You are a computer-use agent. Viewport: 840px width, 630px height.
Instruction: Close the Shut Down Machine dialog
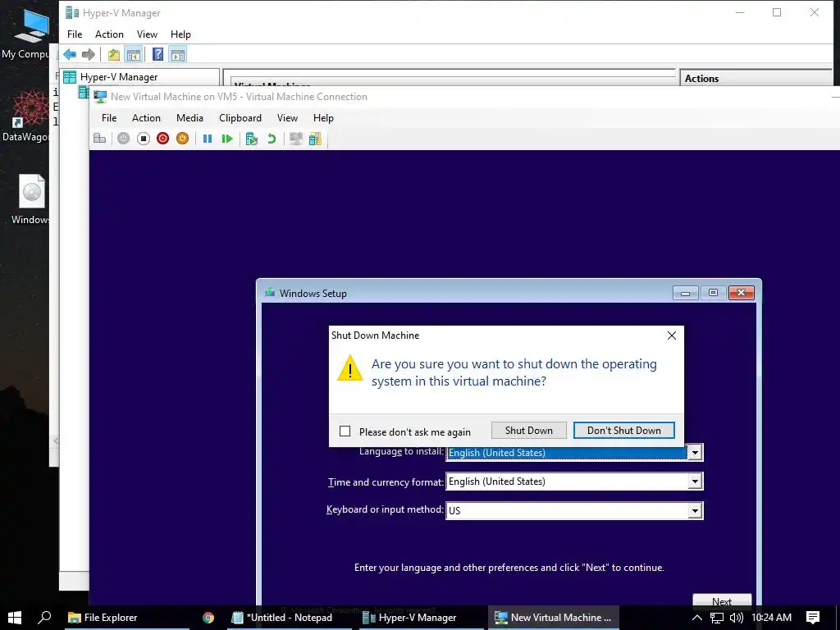coord(671,336)
